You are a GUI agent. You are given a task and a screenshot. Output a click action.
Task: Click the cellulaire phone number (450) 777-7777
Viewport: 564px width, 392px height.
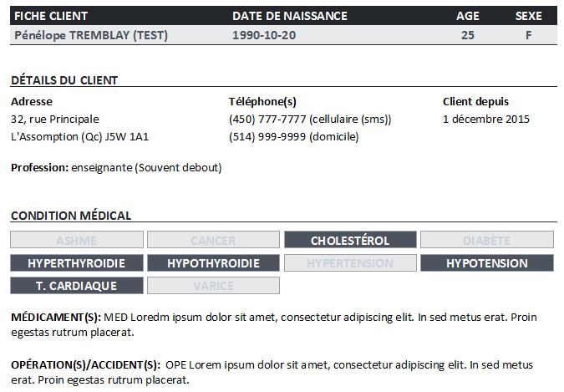tap(267, 120)
